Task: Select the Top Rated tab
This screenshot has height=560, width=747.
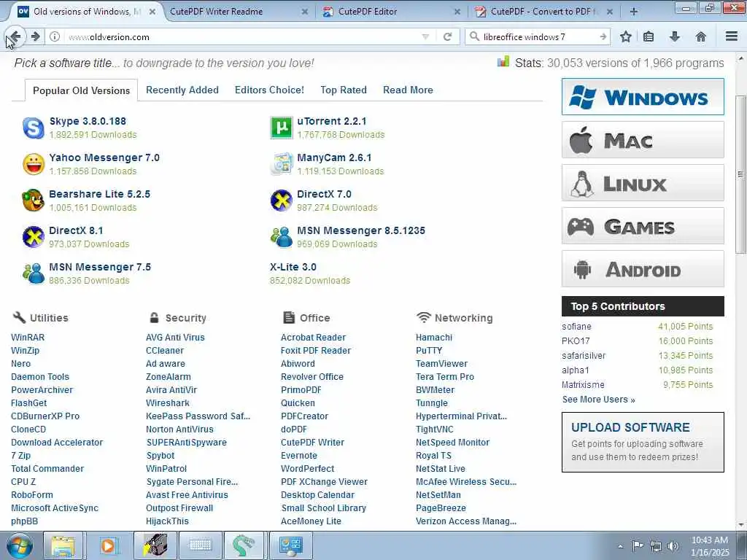Action: coord(344,90)
